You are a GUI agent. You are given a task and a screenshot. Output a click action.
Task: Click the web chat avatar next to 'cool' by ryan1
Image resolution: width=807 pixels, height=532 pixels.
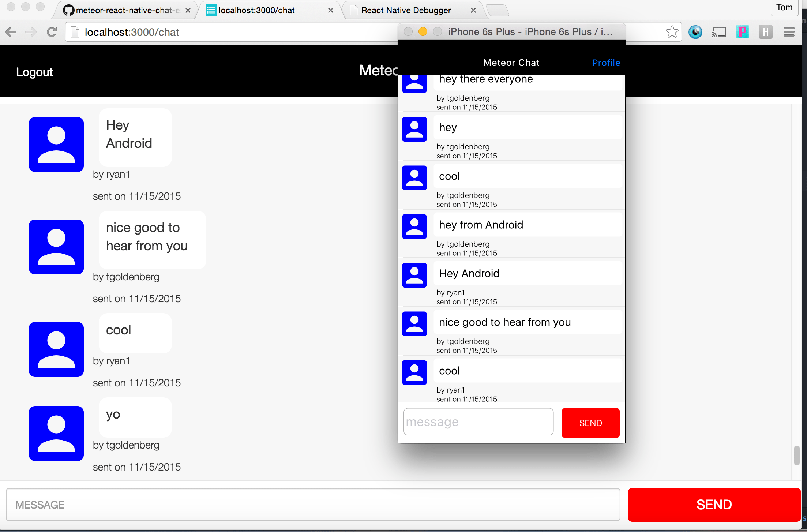[x=56, y=349]
